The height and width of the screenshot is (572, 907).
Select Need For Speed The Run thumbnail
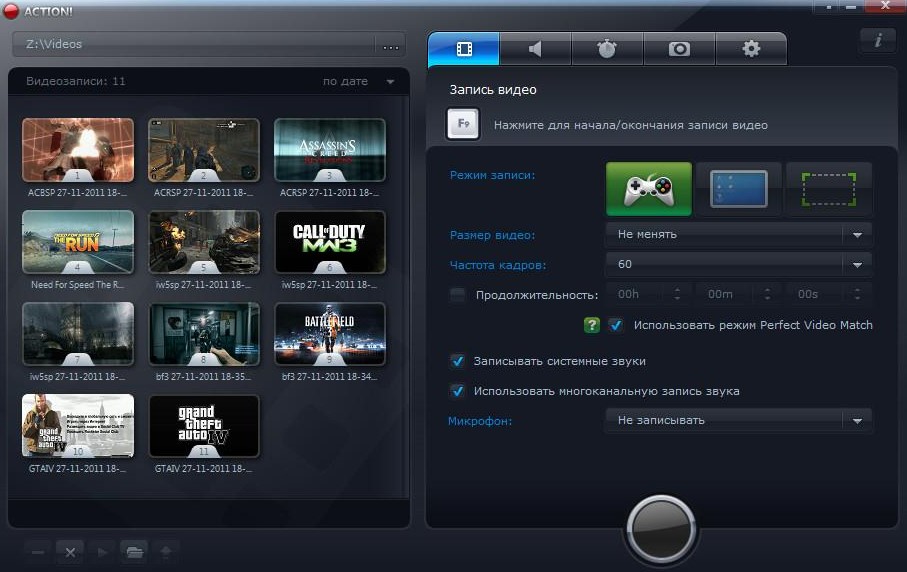coord(78,242)
